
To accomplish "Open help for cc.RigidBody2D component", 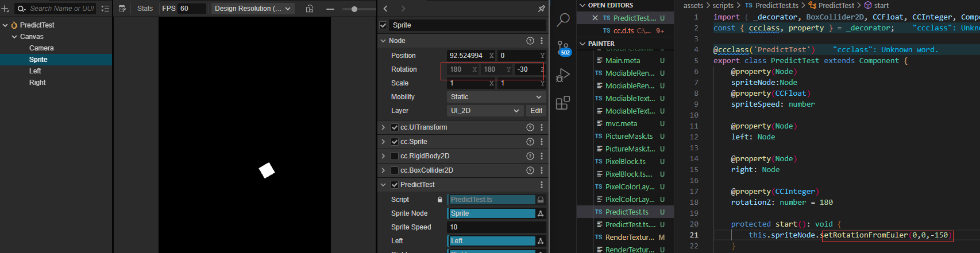I will click(x=530, y=156).
